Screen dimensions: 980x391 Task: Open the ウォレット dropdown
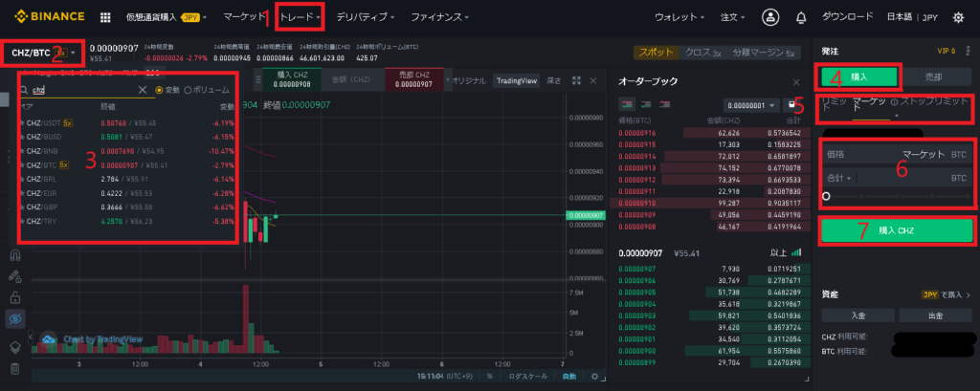[680, 17]
